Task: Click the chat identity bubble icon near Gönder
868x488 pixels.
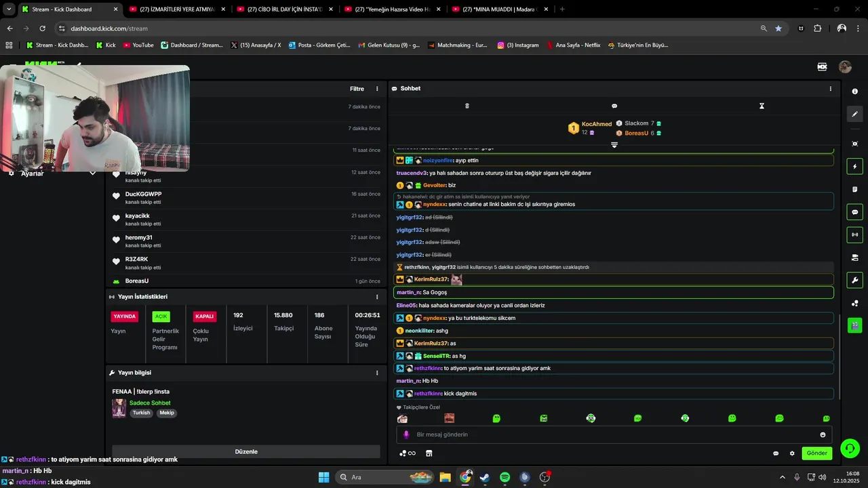Action: (776, 453)
